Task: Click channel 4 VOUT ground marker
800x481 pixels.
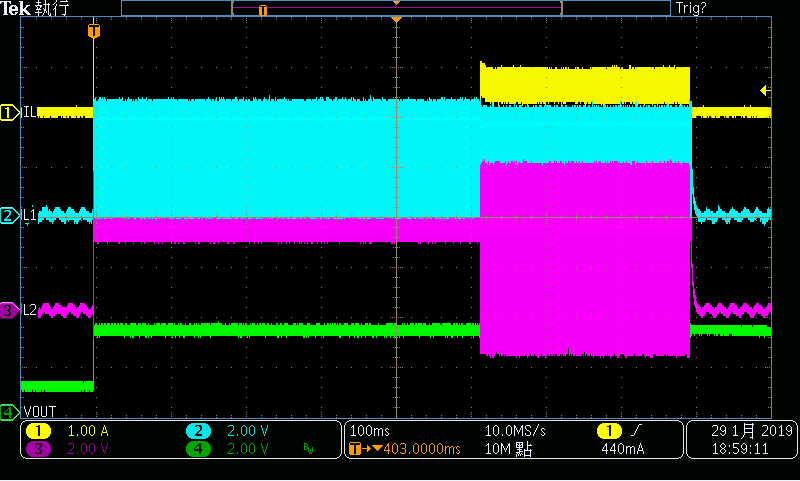Action: (10, 412)
